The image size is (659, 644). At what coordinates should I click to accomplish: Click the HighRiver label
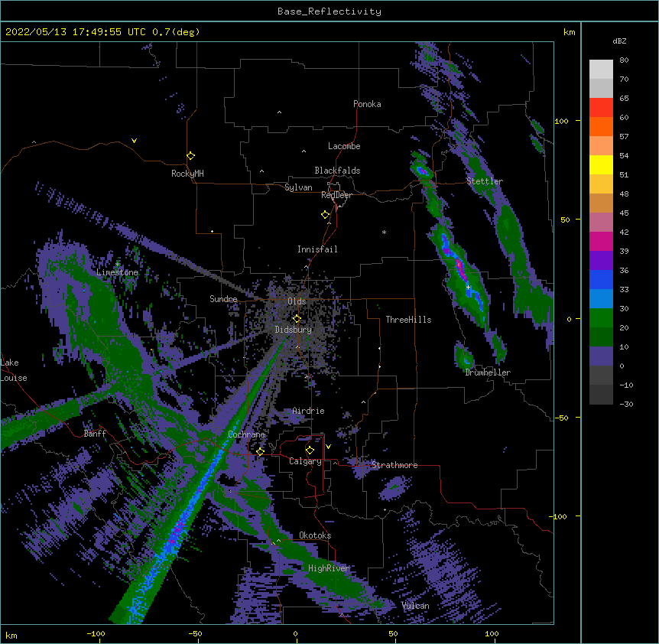coord(329,568)
